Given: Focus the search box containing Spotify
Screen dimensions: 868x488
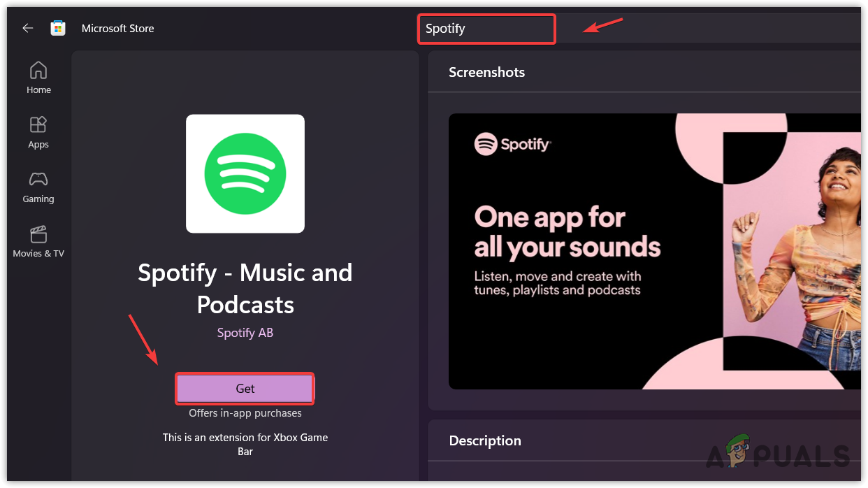Looking at the screenshot, I should (x=486, y=29).
